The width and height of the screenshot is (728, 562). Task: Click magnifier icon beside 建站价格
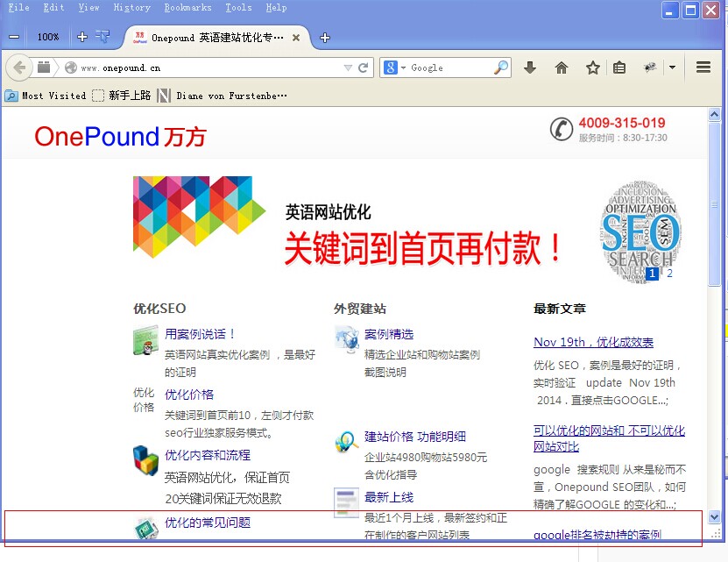pos(346,442)
